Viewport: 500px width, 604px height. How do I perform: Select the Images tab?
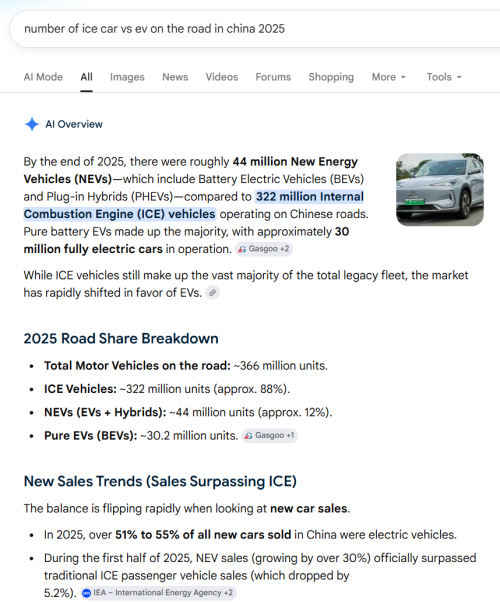tap(127, 77)
